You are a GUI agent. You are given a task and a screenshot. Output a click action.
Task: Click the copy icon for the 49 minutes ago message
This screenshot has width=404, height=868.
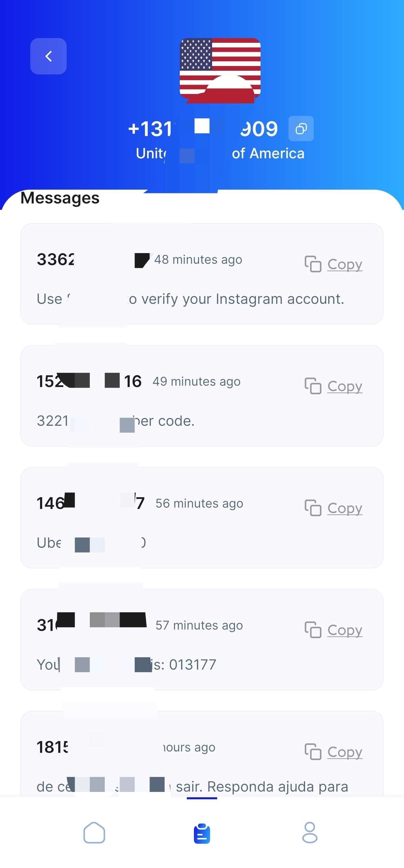tap(313, 386)
